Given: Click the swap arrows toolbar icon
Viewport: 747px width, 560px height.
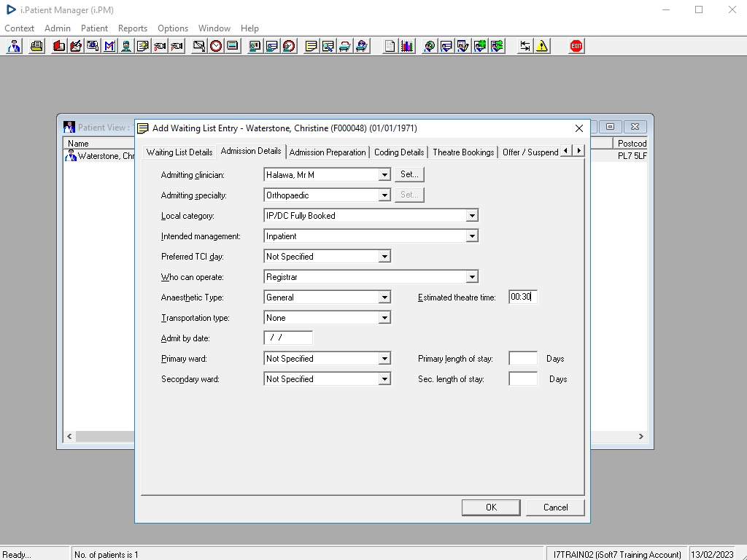Looking at the screenshot, I should tap(525, 46).
